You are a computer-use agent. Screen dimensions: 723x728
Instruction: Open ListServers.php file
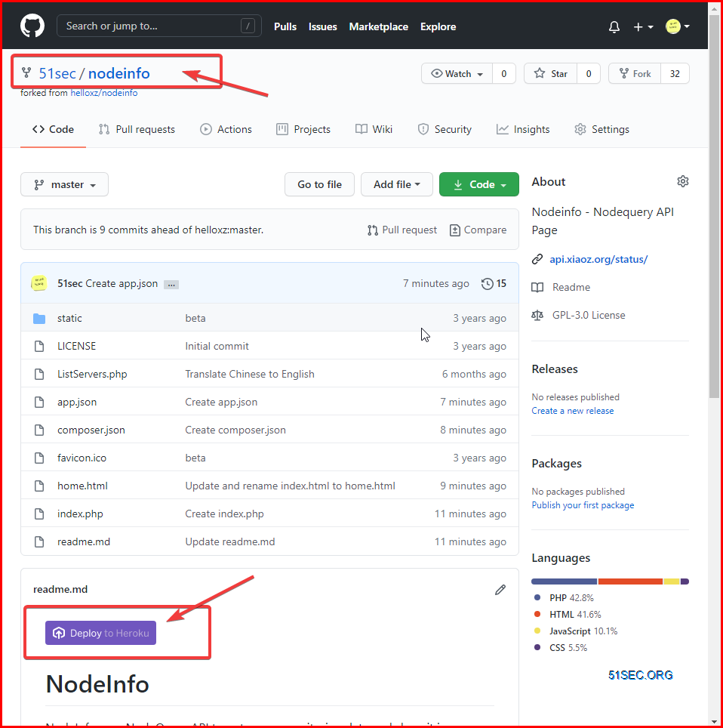tap(92, 374)
